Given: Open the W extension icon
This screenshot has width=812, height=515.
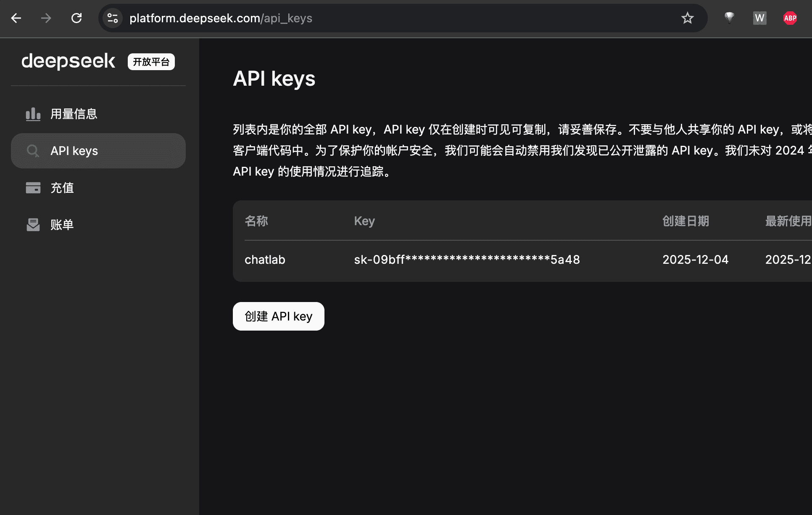Looking at the screenshot, I should click(759, 18).
